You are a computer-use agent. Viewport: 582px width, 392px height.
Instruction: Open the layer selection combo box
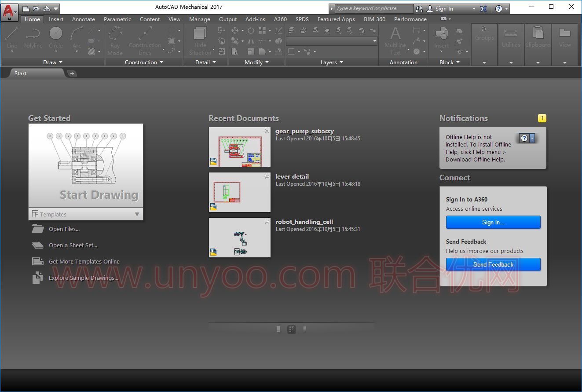coord(332,41)
